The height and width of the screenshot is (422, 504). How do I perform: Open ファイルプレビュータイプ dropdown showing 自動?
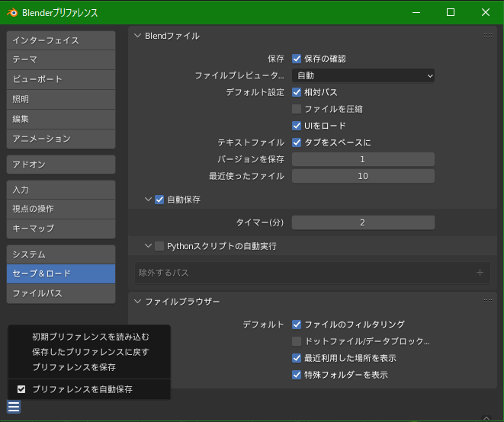(x=363, y=76)
